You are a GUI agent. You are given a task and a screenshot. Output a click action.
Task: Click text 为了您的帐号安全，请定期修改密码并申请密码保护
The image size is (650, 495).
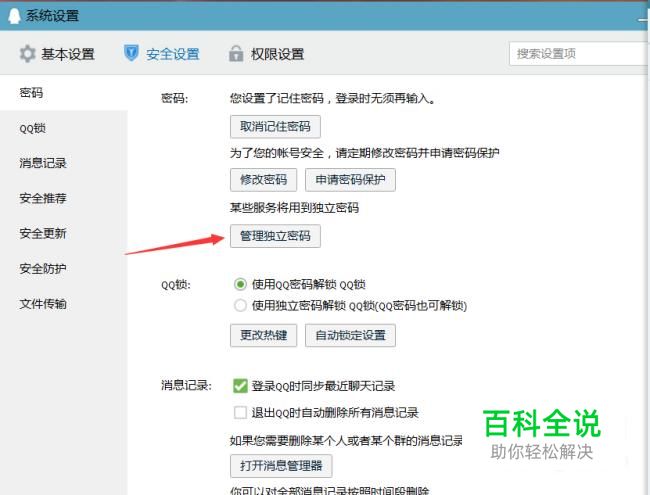364,153
